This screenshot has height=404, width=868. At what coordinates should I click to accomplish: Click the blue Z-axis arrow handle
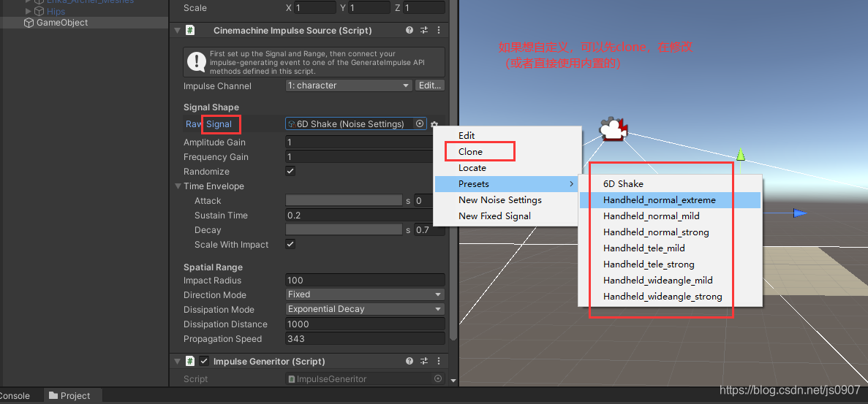(800, 213)
